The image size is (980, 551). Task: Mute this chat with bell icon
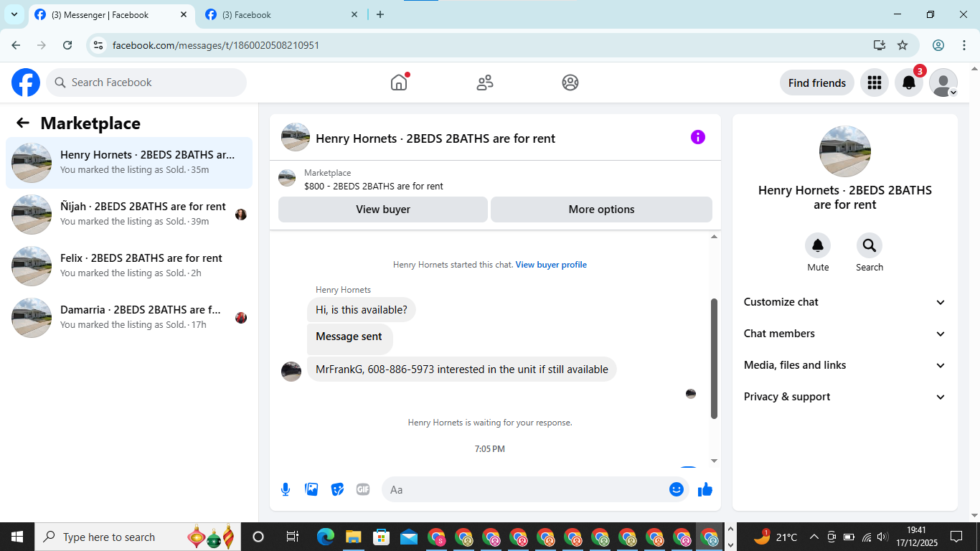(x=818, y=245)
